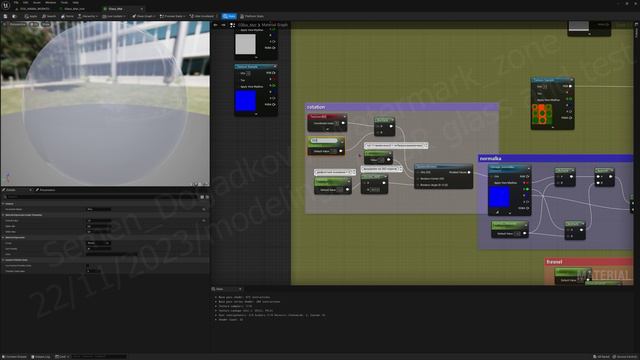Collapse the first Details category section

coord(3,204)
